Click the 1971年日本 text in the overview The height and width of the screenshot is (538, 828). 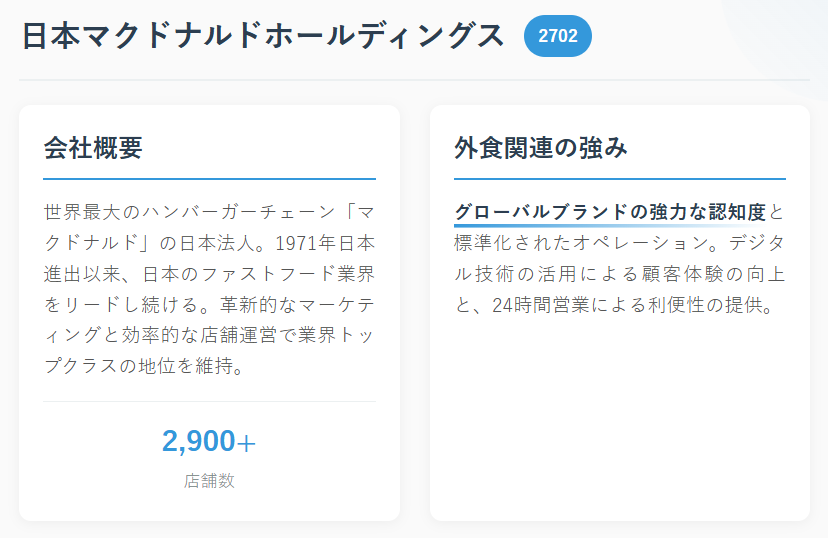324,243
